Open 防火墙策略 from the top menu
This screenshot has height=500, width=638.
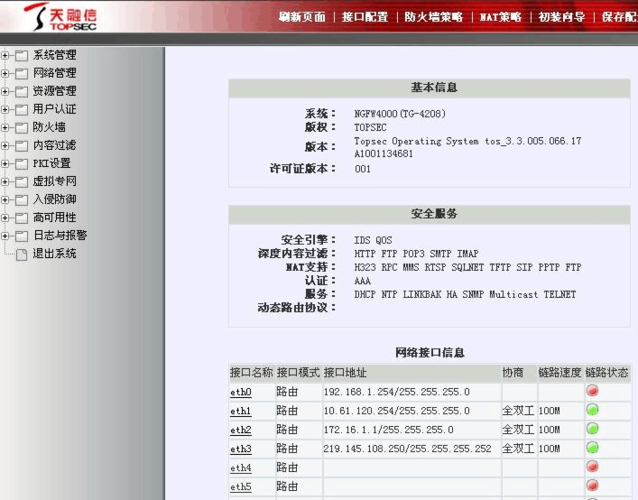[x=434, y=17]
